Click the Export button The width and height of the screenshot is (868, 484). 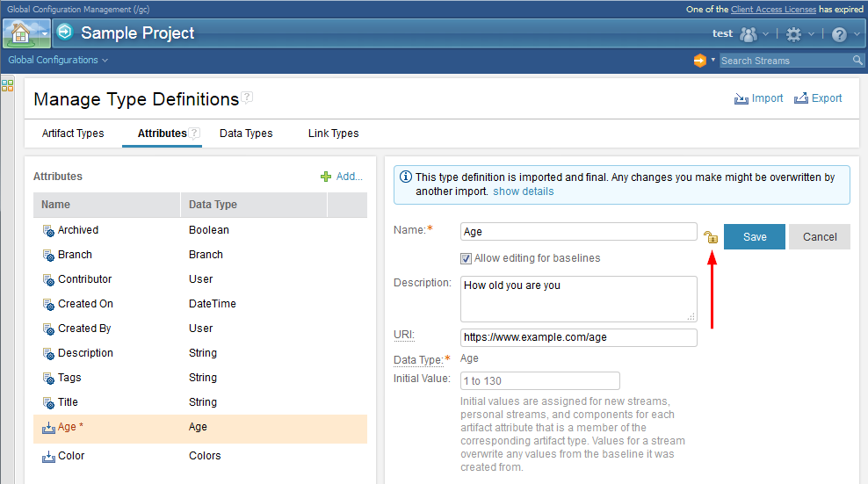click(818, 98)
